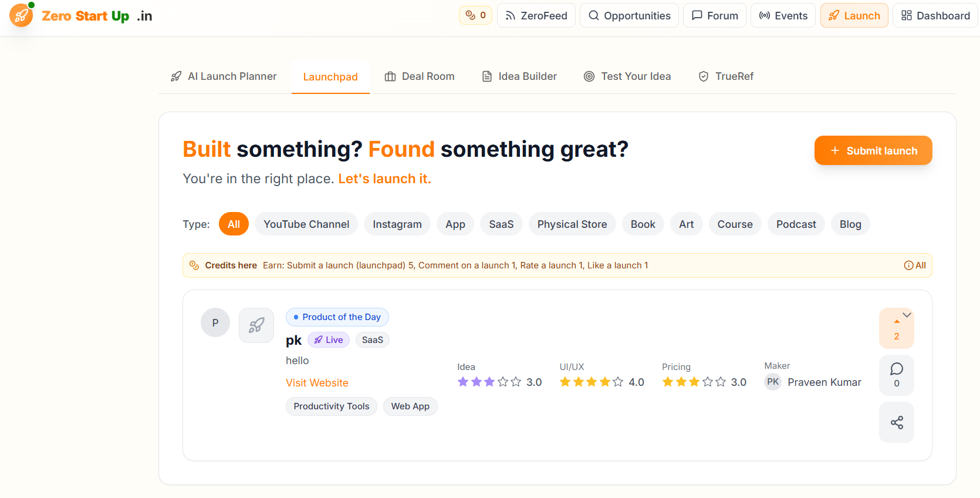Image resolution: width=980 pixels, height=498 pixels.
Task: Click the Submit launch button
Action: click(x=873, y=150)
